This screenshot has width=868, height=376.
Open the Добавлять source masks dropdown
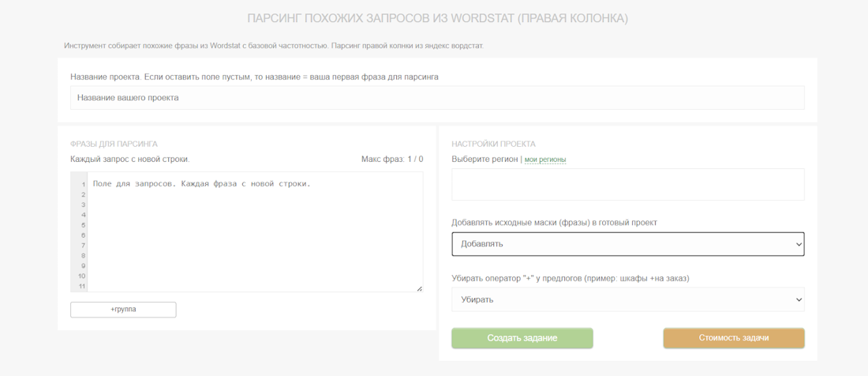pyautogui.click(x=627, y=244)
